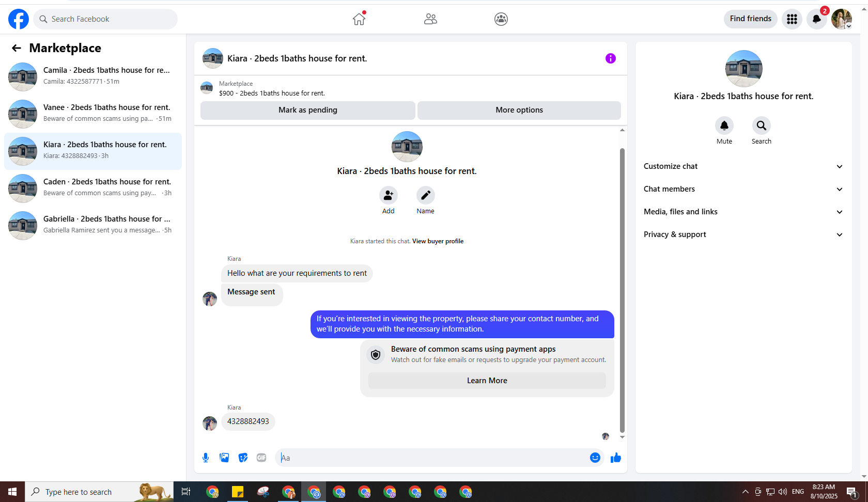Focus the Search Facebook field
The width and height of the screenshot is (868, 502).
pos(105,19)
